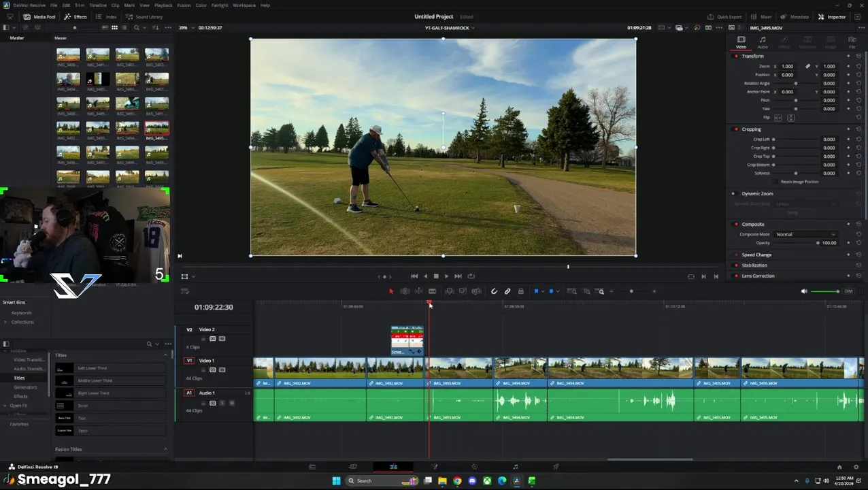Image resolution: width=868 pixels, height=490 pixels.
Task: Click the trim edit mode tool
Action: [405, 291]
